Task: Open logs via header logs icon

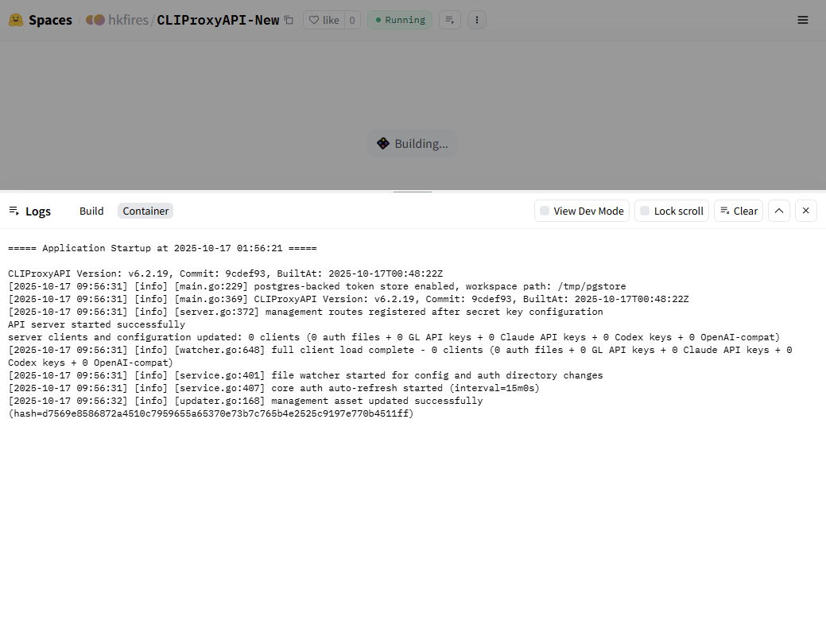Action: pos(450,20)
